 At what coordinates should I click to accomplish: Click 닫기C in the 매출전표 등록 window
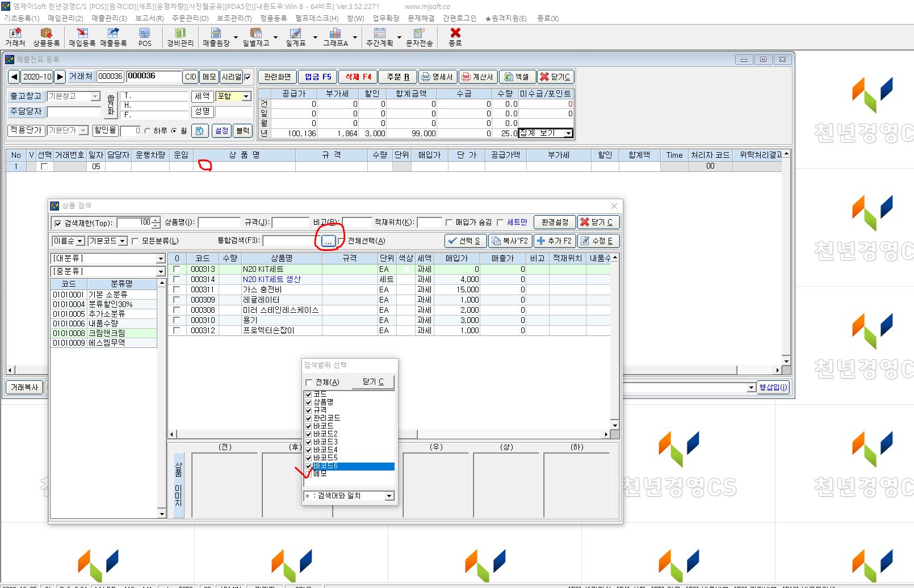tap(556, 77)
